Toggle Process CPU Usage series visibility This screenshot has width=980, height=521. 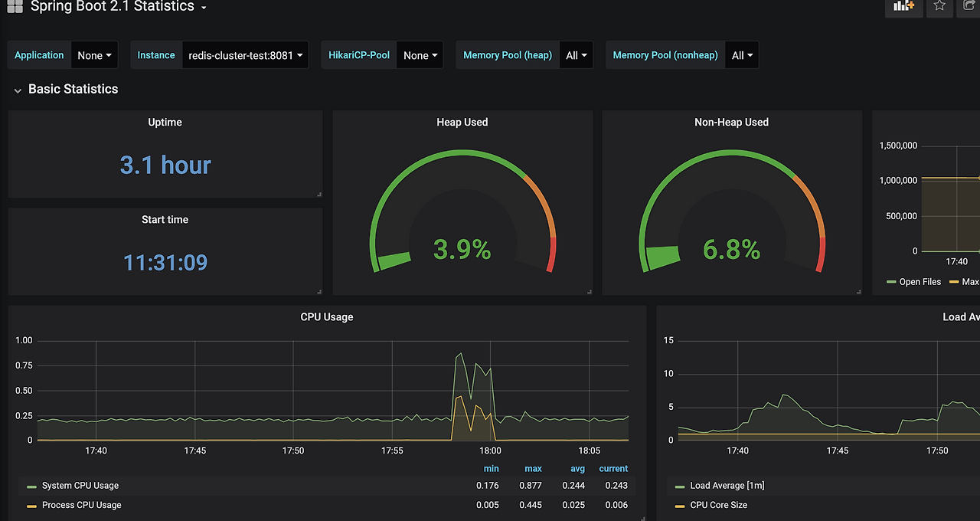pyautogui.click(x=81, y=505)
